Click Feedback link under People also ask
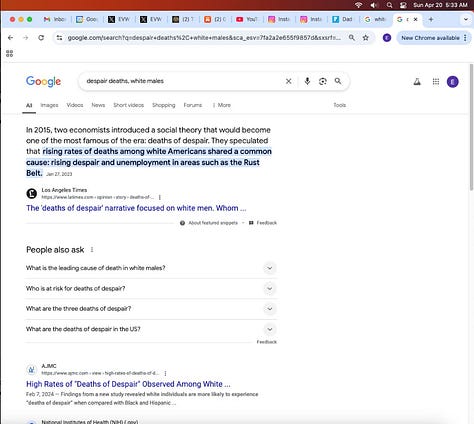The width and height of the screenshot is (474, 424). (267, 342)
